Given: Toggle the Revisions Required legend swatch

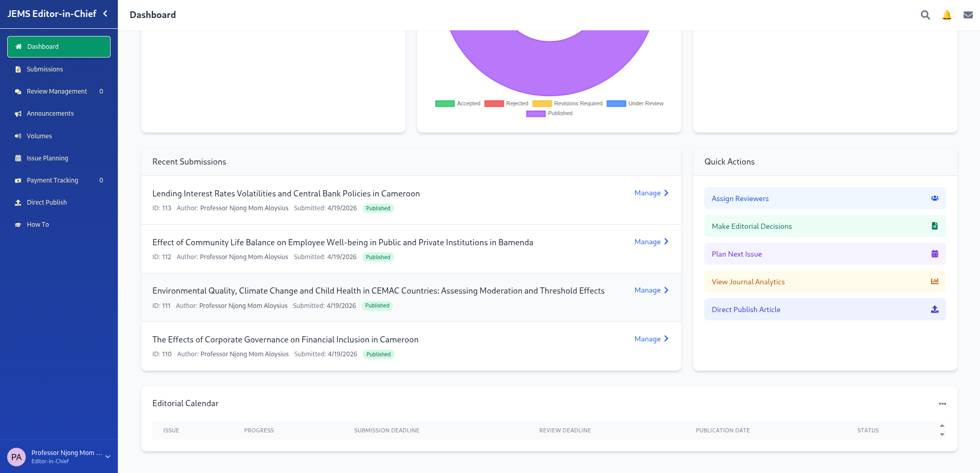Looking at the screenshot, I should (542, 103).
